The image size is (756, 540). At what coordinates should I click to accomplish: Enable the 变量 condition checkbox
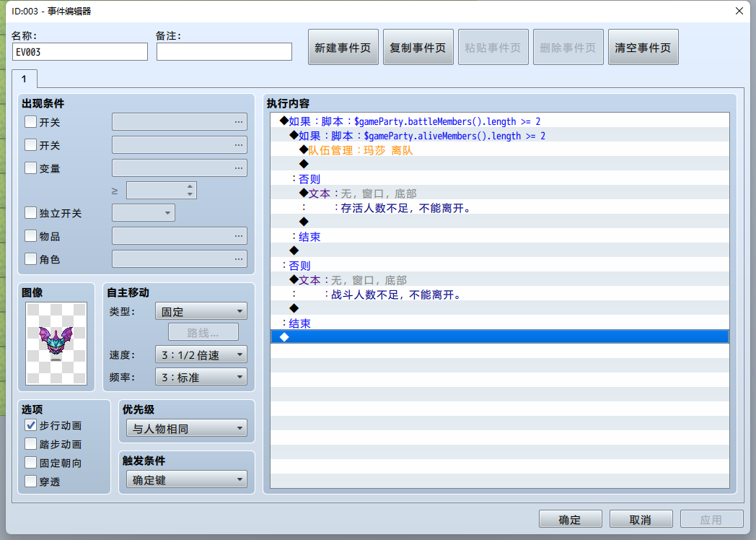pos(30,168)
